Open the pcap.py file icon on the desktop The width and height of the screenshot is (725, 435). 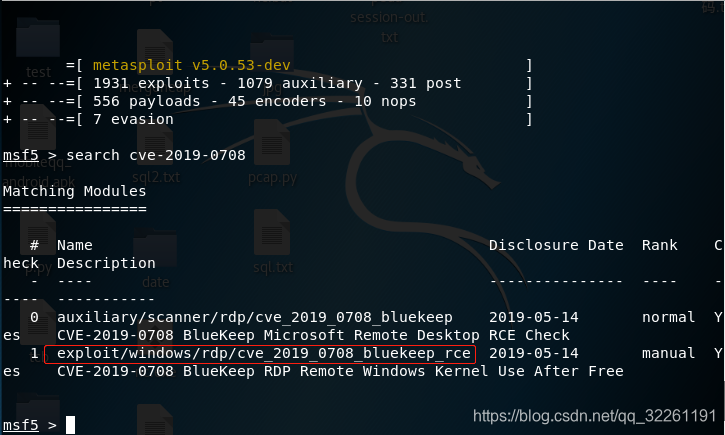click(x=272, y=142)
